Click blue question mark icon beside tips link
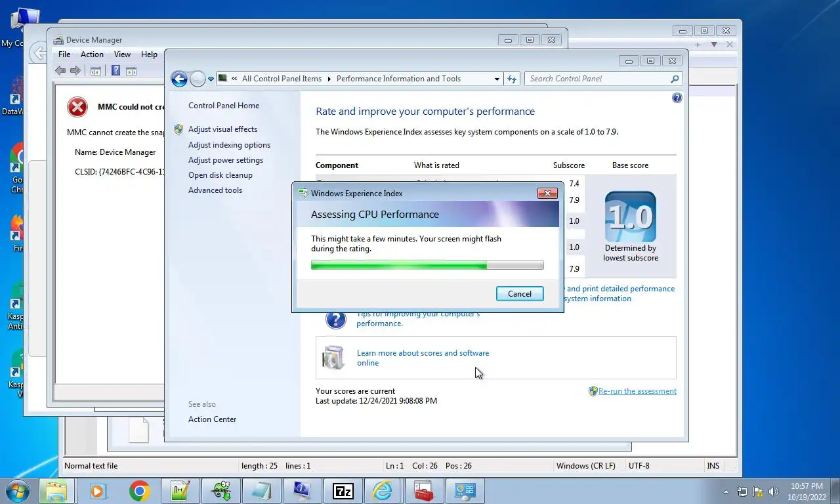Image resolution: width=840 pixels, height=504 pixels. click(335, 320)
